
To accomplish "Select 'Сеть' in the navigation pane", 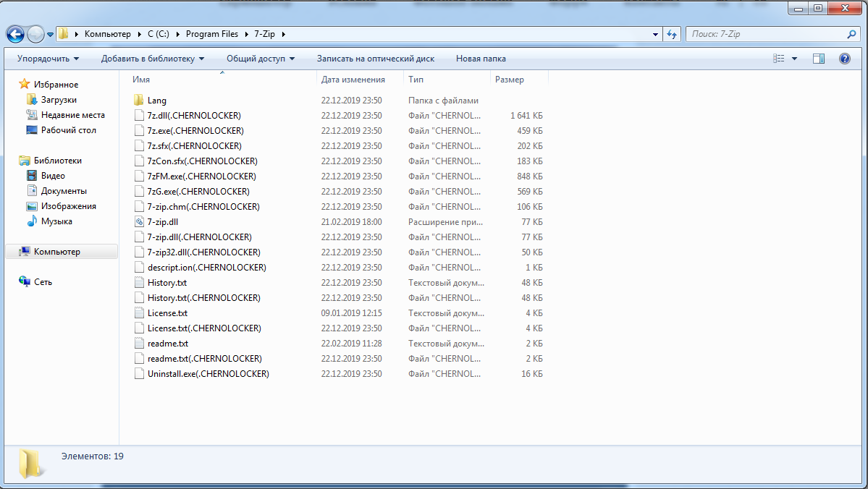I will (x=43, y=282).
